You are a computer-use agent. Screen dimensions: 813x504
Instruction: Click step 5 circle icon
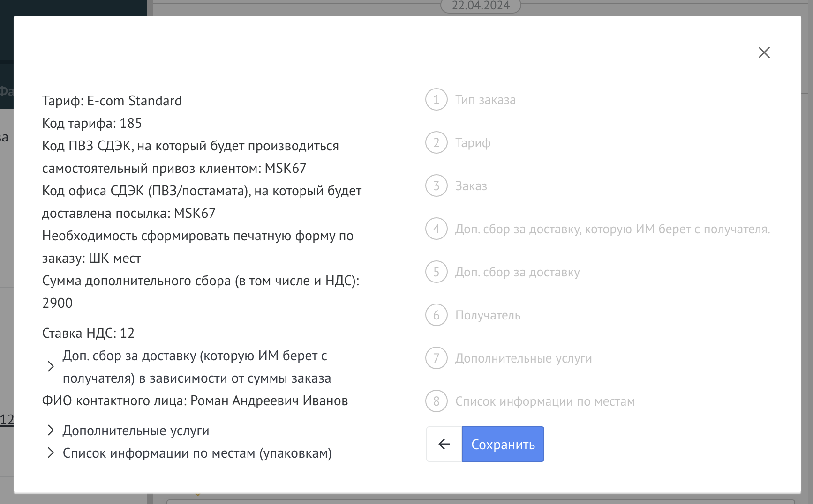[436, 272]
